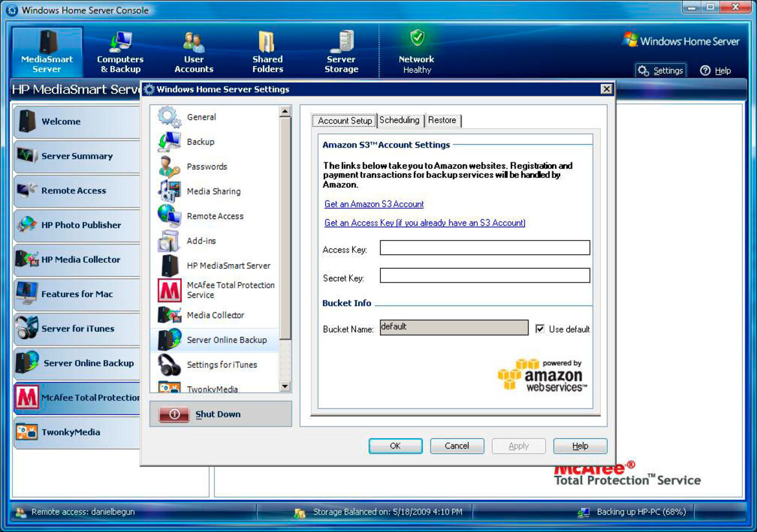
Task: Open Server for iTunes in sidebar
Action: tap(77, 329)
